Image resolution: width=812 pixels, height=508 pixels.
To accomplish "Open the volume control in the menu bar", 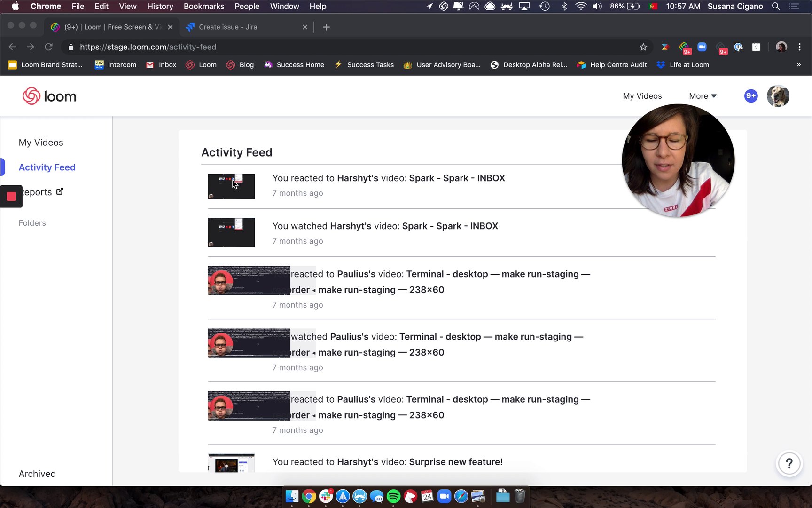I will point(597,6).
